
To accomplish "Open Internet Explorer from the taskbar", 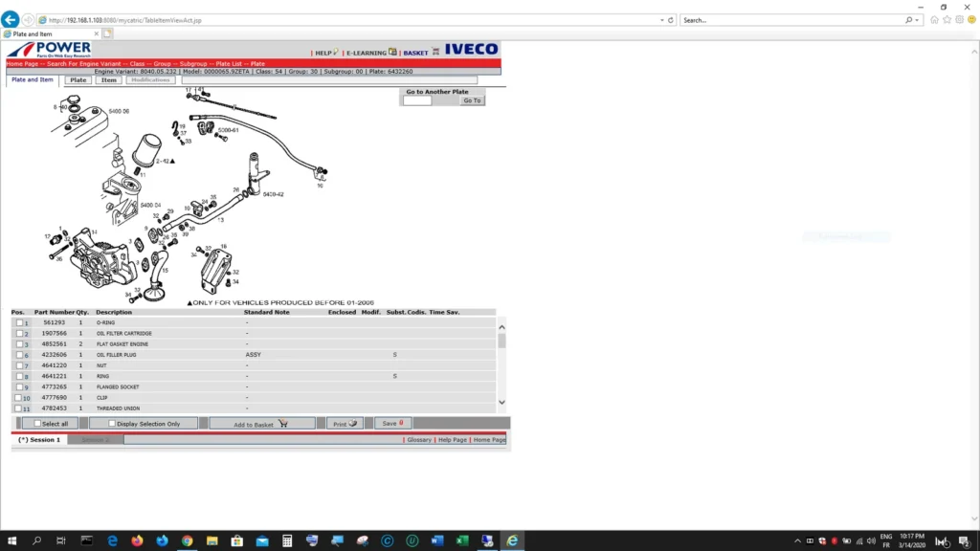I will (513, 540).
